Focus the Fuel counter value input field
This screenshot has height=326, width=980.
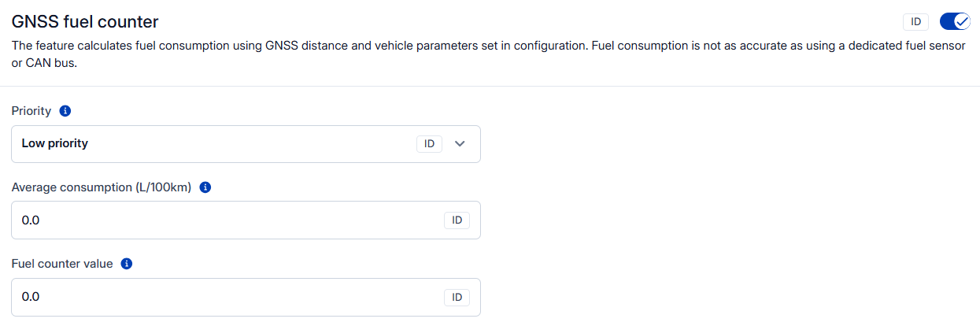point(220,297)
